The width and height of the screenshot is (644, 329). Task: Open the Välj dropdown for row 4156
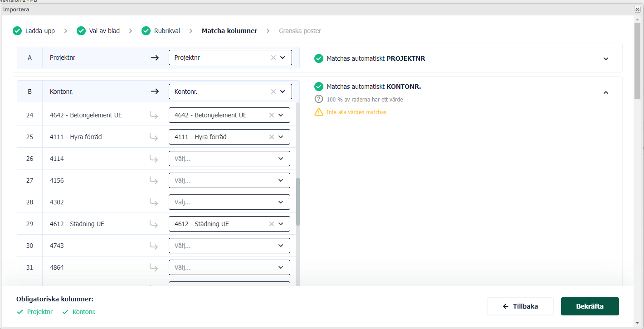pos(229,180)
